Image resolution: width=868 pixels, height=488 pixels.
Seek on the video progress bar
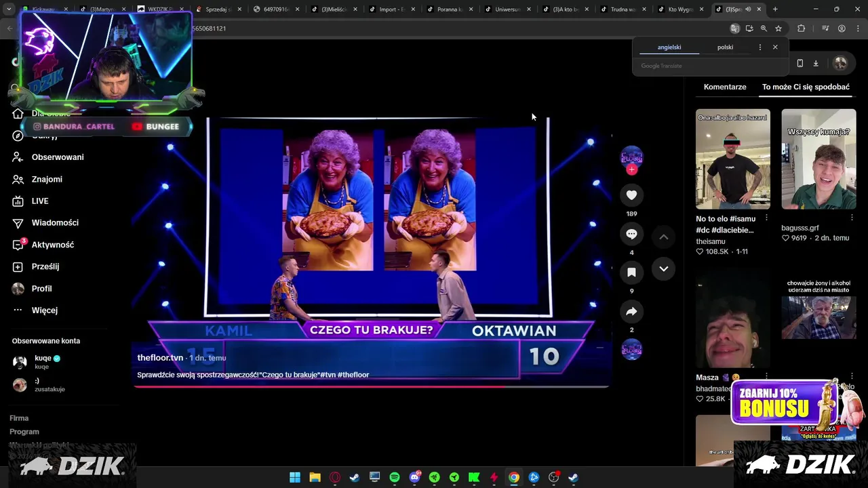[372, 386]
